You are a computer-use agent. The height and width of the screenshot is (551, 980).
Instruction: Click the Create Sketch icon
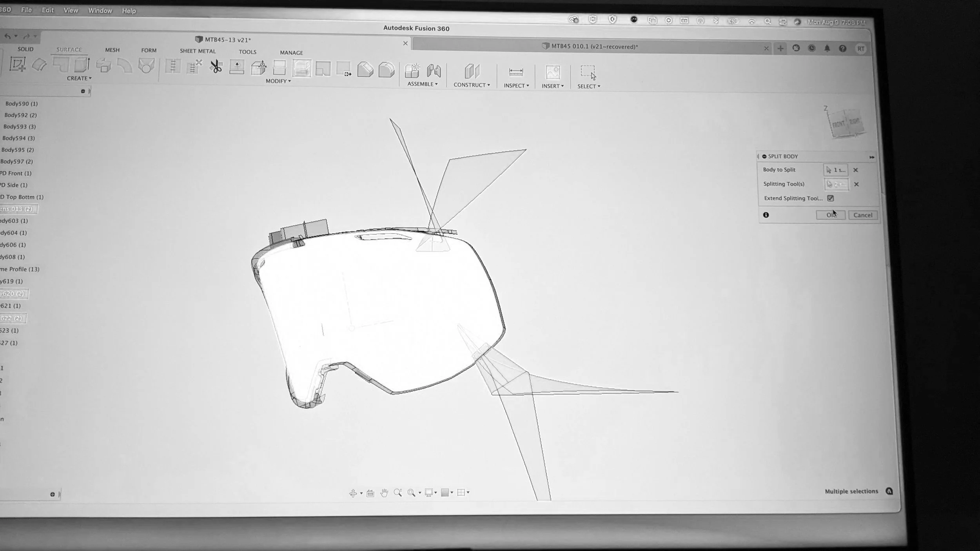18,64
